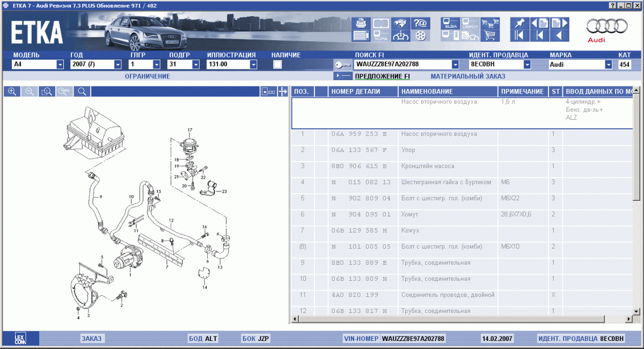Zoom out of the illustration
This screenshot has height=349, width=644.
(x=29, y=91)
